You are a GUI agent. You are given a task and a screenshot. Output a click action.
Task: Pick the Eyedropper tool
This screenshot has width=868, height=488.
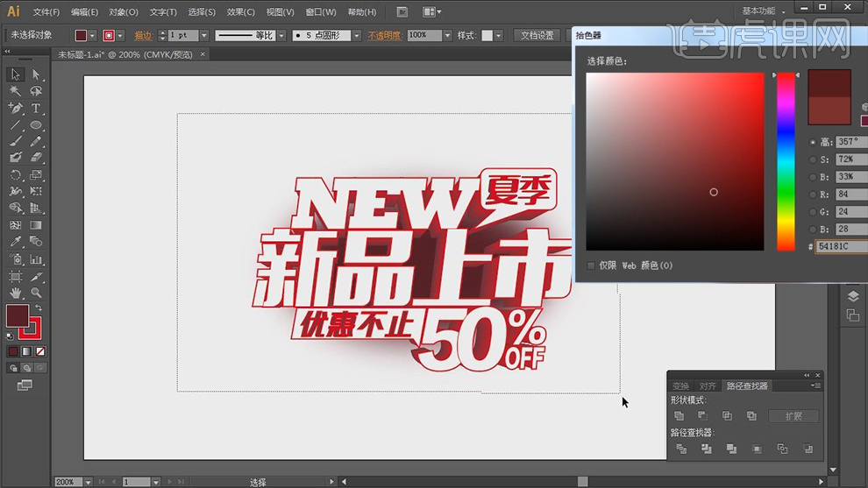(15, 242)
